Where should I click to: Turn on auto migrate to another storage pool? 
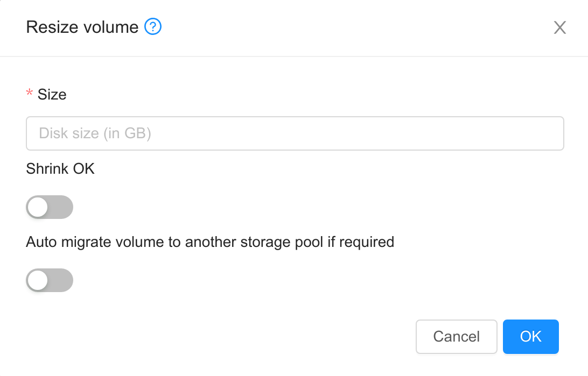50,280
